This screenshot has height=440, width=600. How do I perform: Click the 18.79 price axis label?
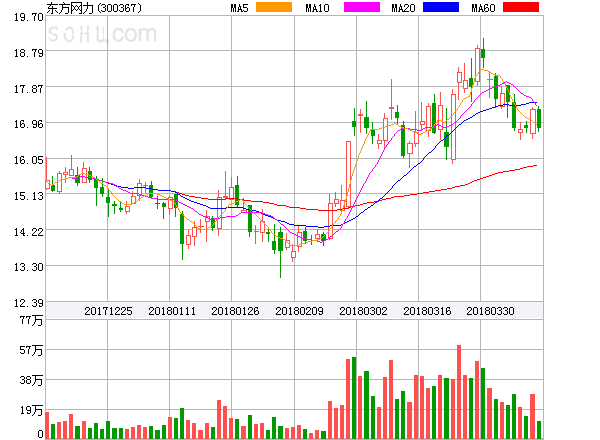29,53
